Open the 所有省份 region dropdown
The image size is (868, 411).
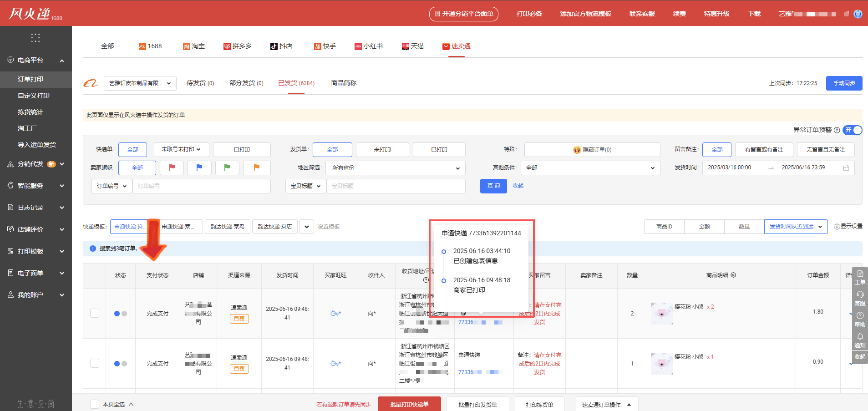(x=396, y=168)
